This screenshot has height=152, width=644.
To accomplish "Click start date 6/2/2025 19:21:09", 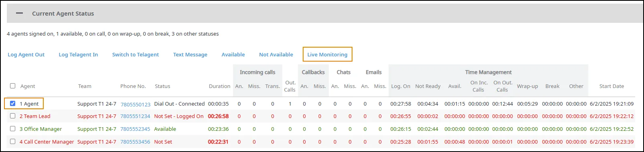I will coord(612,104).
